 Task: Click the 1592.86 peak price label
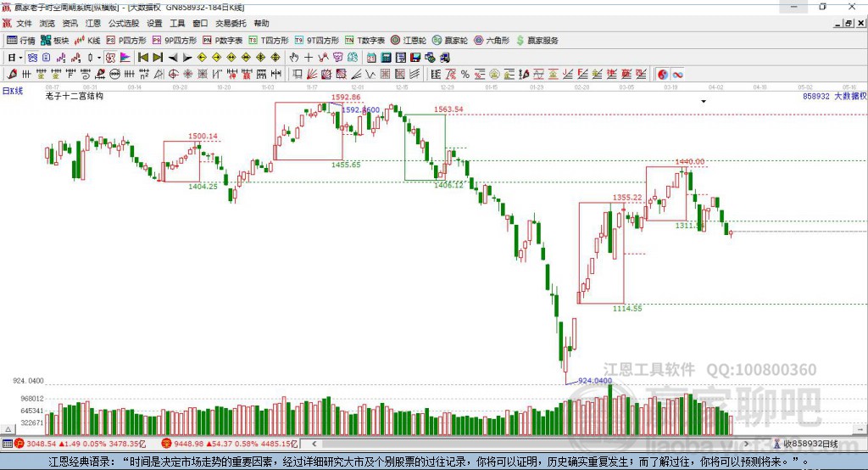(x=346, y=98)
